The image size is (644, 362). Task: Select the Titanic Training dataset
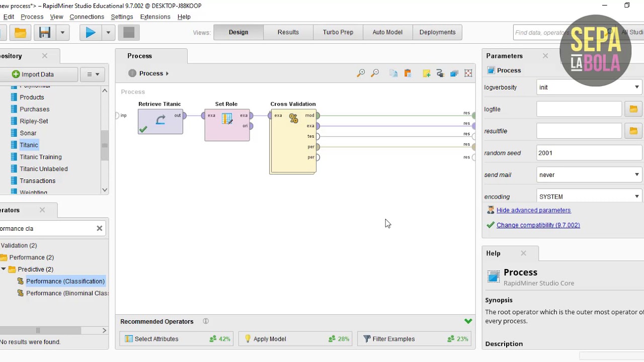[41, 157]
